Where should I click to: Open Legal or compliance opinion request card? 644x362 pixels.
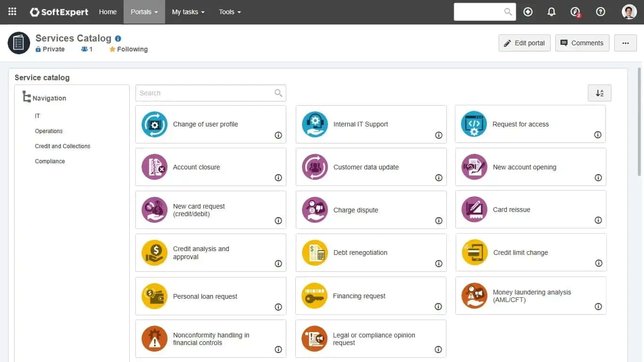pyautogui.click(x=371, y=339)
